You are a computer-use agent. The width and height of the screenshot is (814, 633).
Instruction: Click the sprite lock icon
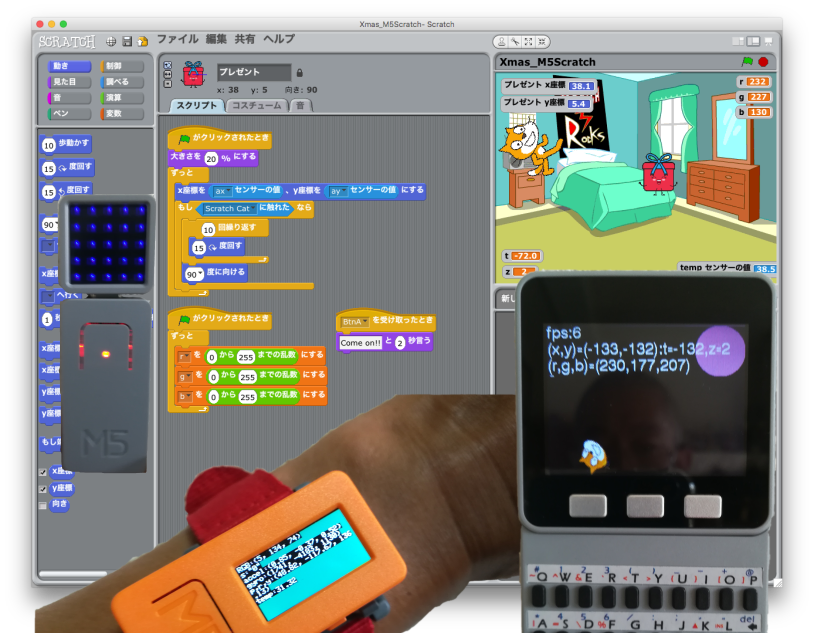(299, 72)
